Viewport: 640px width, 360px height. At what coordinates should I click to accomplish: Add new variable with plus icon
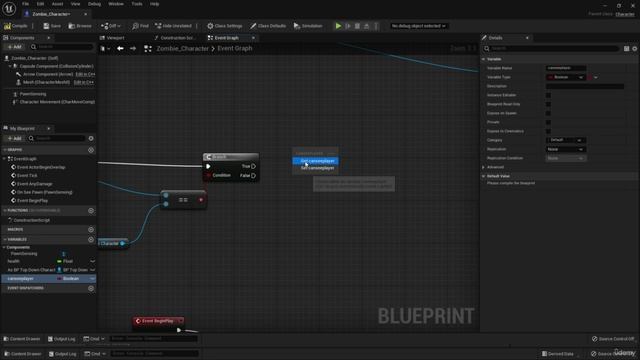click(x=91, y=240)
